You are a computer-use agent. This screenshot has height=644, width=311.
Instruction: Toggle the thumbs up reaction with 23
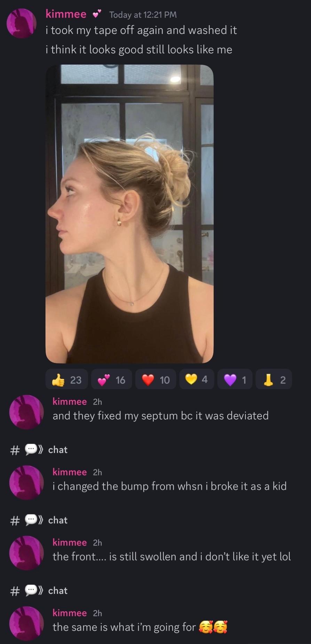(x=67, y=379)
